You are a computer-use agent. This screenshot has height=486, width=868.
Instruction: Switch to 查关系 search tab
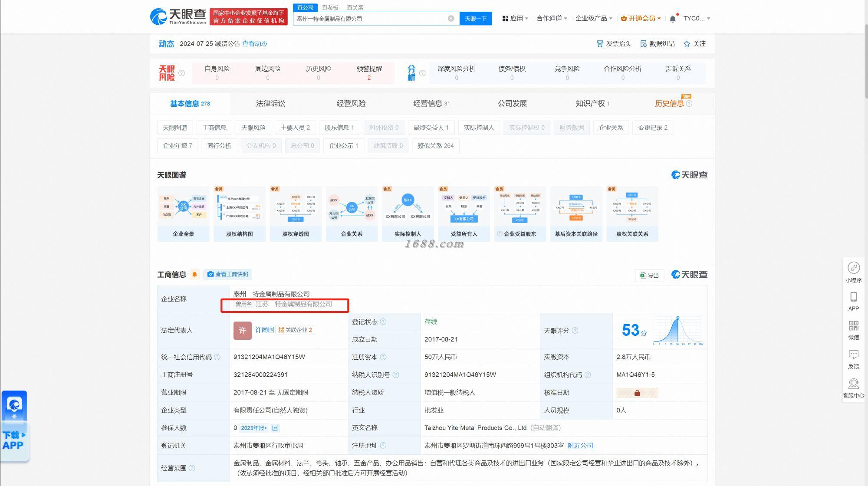(x=355, y=7)
